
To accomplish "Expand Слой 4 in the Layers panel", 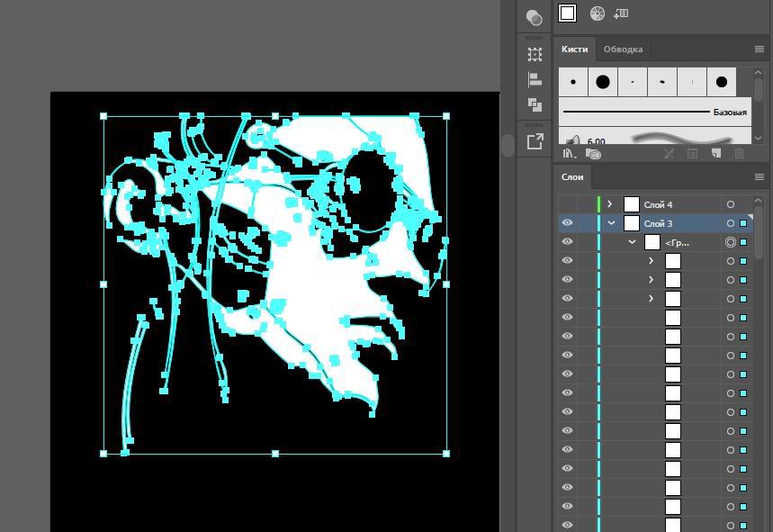I will coord(610,204).
